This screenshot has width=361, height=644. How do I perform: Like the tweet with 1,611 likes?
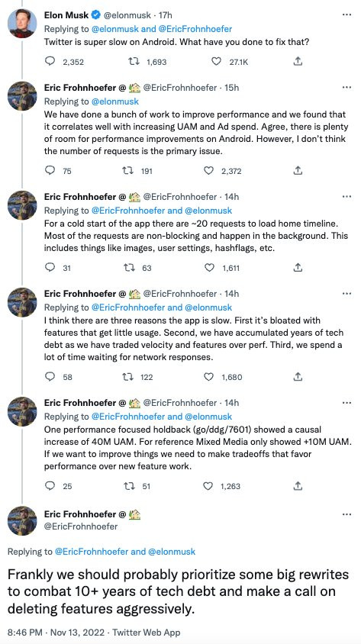tap(209, 267)
